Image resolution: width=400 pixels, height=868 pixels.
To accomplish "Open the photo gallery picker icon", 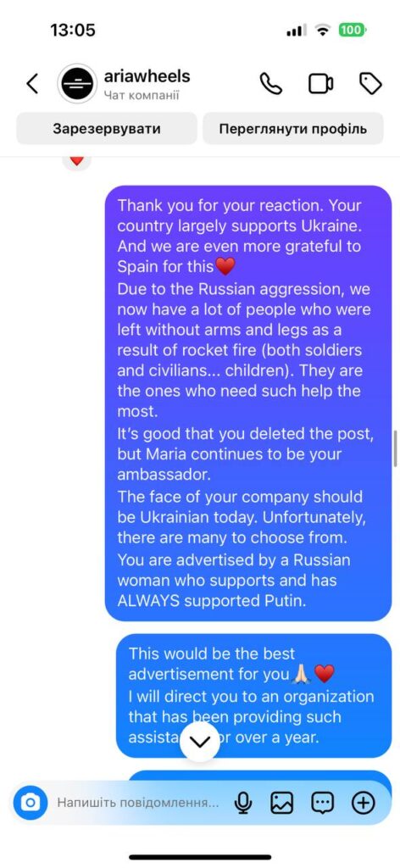I will 281,802.
